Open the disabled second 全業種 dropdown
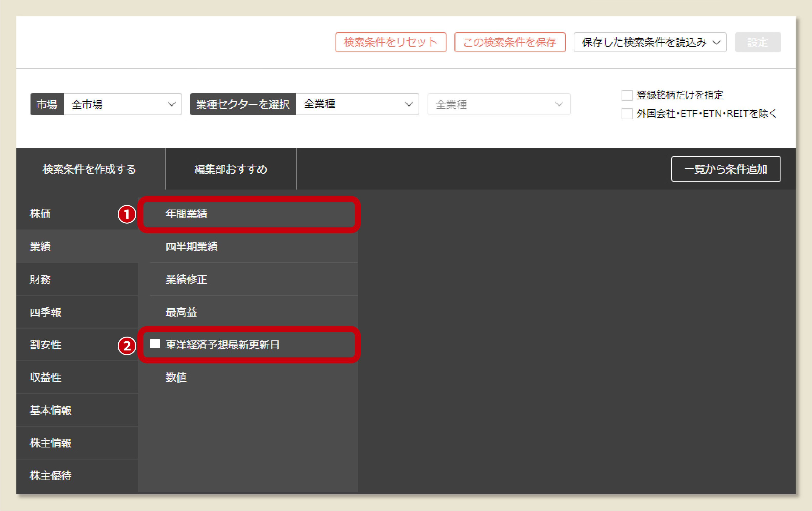 point(499,104)
